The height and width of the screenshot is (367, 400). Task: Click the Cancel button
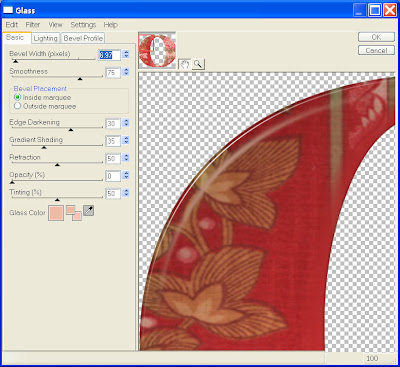376,50
